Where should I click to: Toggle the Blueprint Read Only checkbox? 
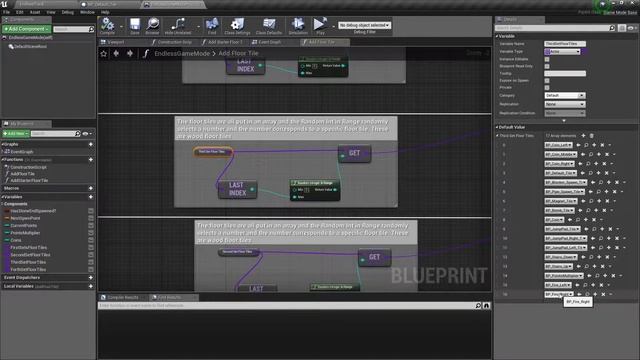[547, 66]
